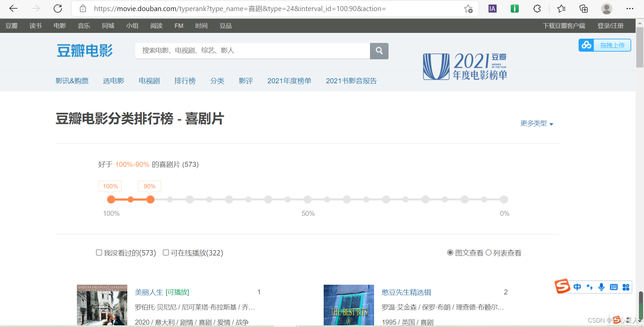
Task: Open 音乐 in top navigation
Action: (84, 26)
